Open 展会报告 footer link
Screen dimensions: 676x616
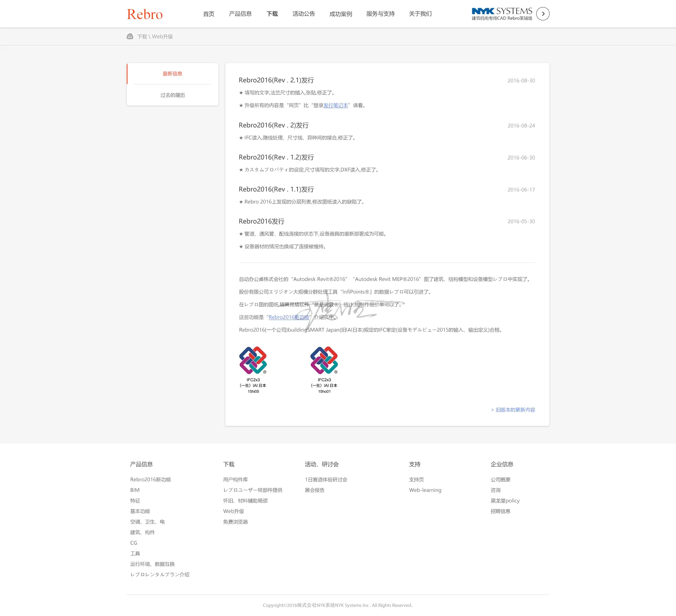point(315,490)
